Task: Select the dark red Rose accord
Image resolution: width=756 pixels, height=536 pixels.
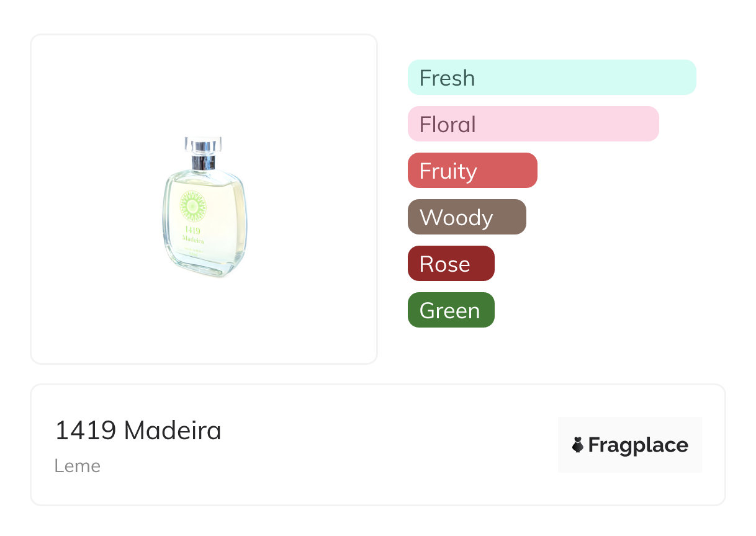Action: click(451, 264)
